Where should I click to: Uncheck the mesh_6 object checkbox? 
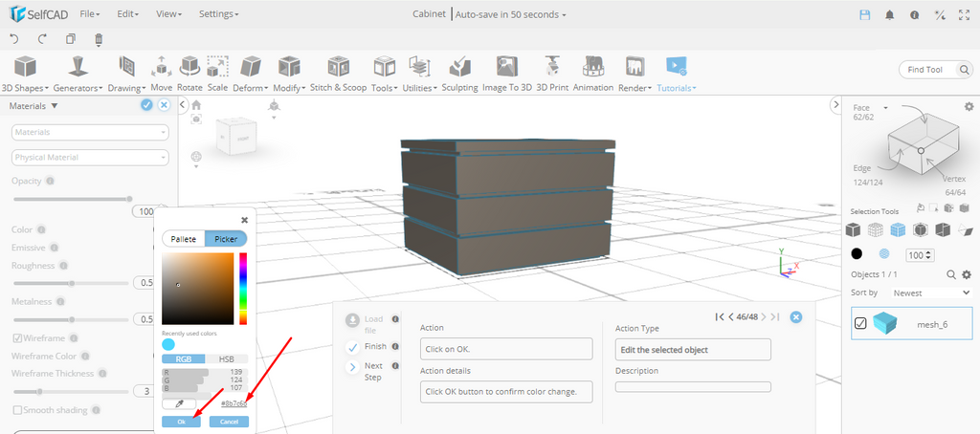pos(860,324)
